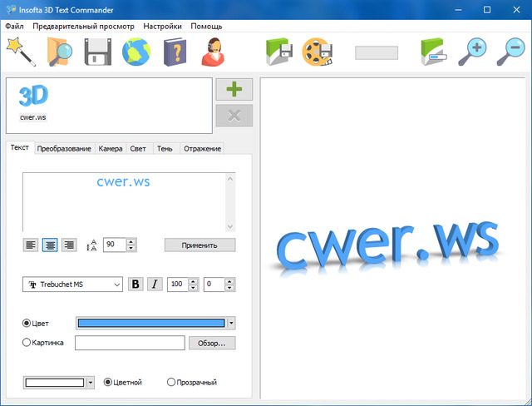This screenshot has height=406, width=532.
Task: Open the blue text color dropdown
Action: pos(231,324)
